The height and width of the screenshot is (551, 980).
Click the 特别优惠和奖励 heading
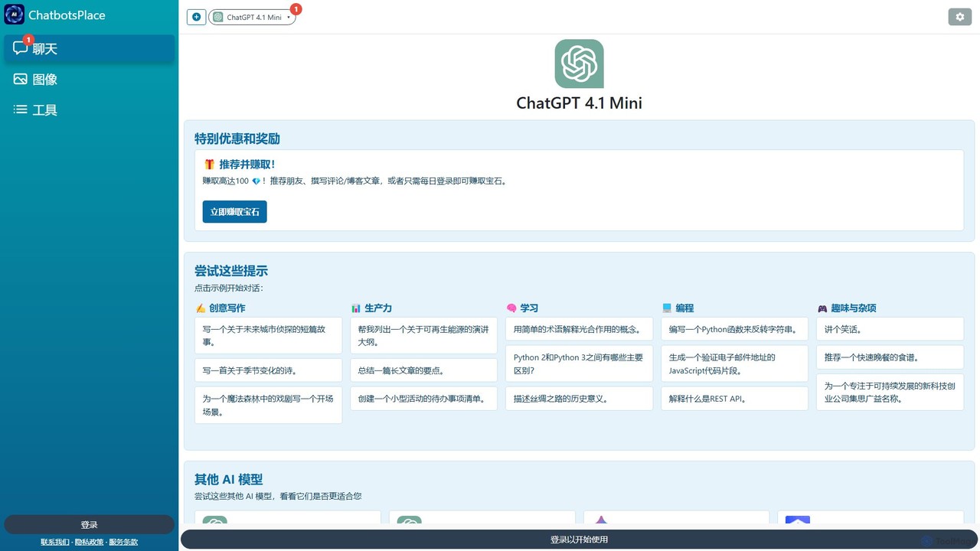[237, 139]
